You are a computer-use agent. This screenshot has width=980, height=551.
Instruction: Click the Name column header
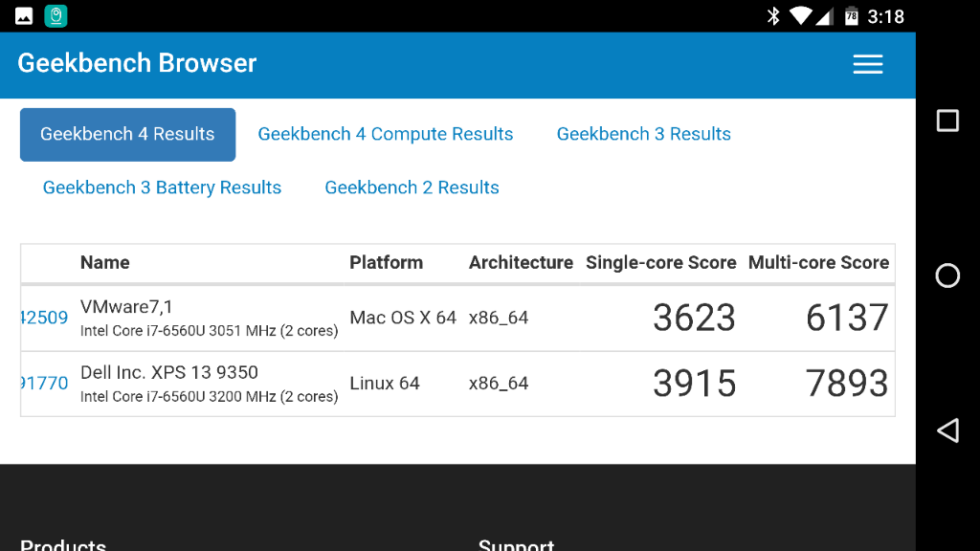pyautogui.click(x=105, y=262)
